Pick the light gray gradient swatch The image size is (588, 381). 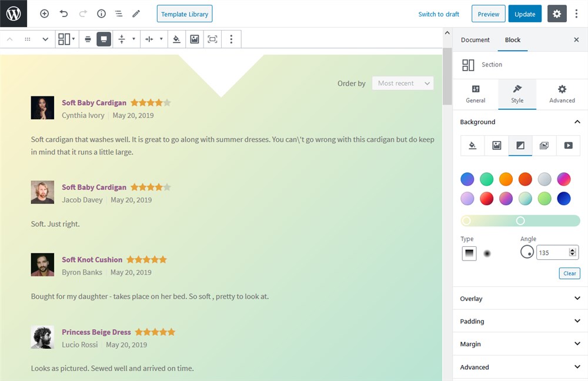pos(544,179)
